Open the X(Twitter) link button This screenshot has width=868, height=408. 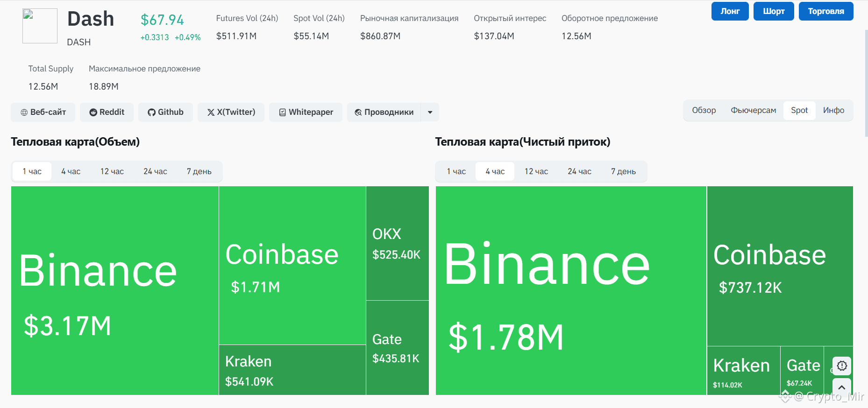tap(231, 112)
